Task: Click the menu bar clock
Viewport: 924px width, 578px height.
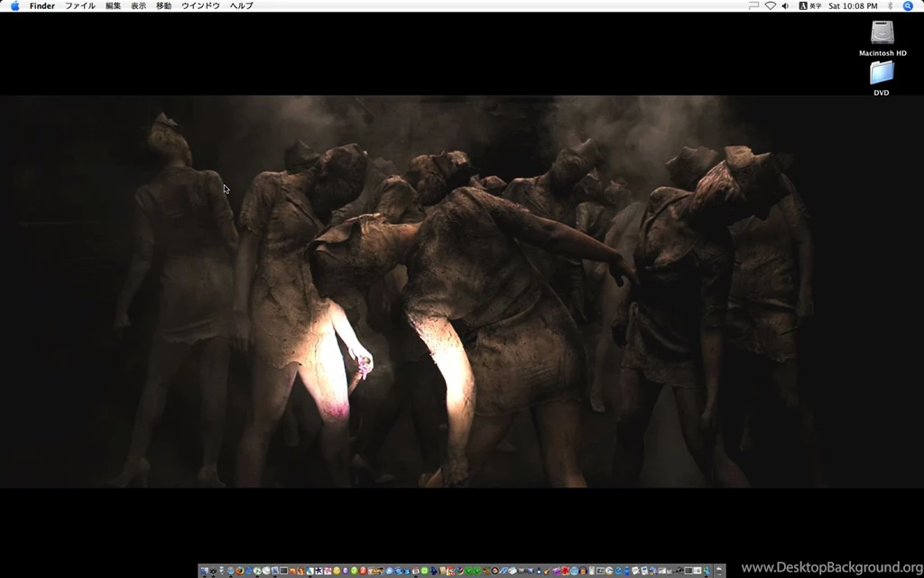Action: [x=853, y=5]
